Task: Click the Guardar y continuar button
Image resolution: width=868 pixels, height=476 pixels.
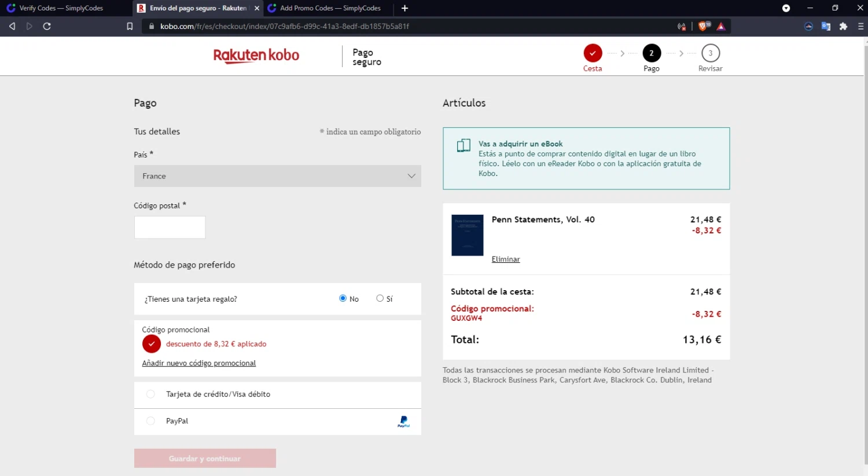Action: coord(205,458)
